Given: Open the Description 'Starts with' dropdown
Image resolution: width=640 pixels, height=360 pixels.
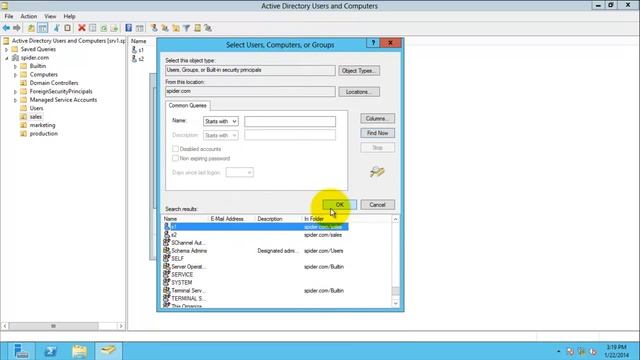Looking at the screenshot, I should click(220, 135).
